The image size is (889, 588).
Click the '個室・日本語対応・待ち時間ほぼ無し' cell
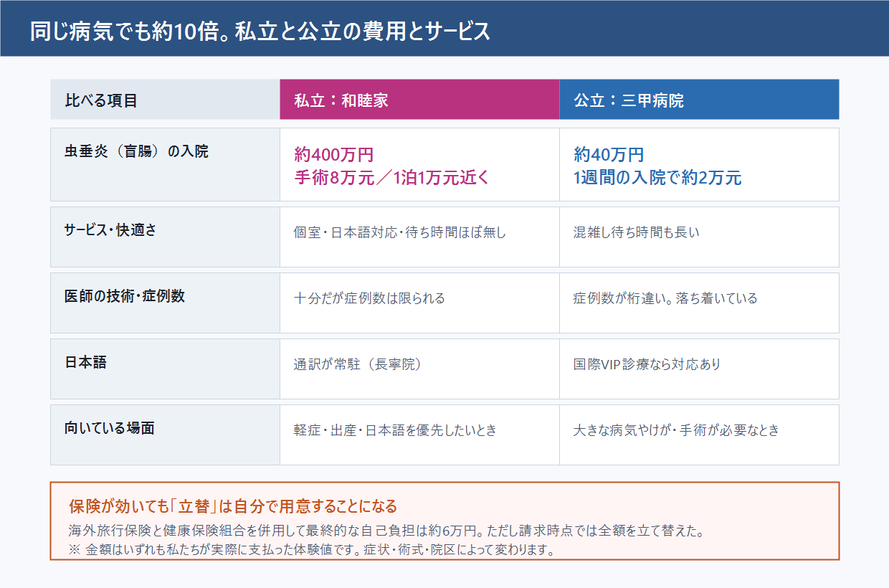(419, 237)
